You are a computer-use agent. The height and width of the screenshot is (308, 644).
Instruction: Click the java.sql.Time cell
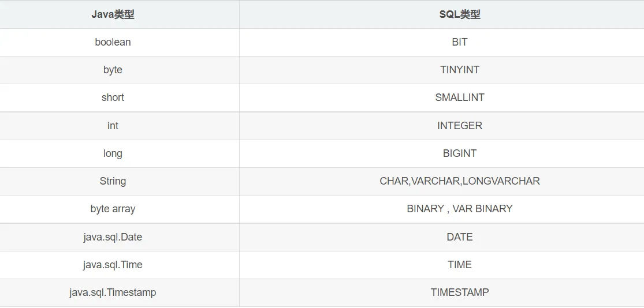coord(113,265)
